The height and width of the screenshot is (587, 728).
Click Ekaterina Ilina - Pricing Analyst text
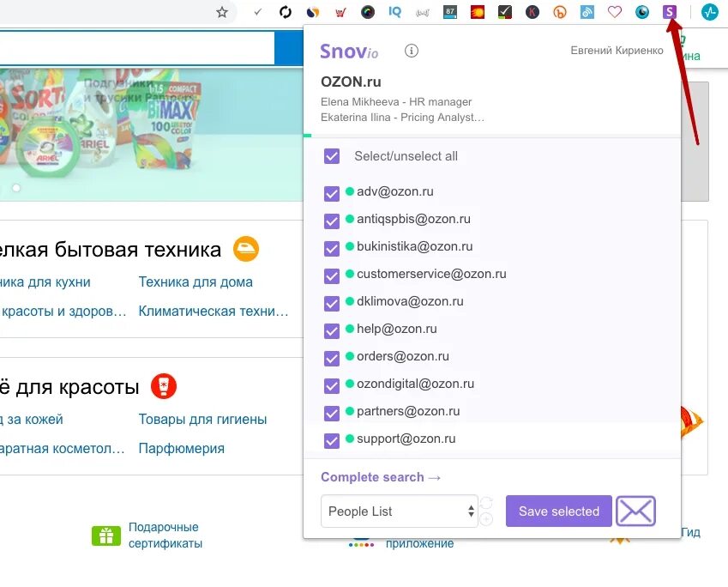(x=402, y=117)
